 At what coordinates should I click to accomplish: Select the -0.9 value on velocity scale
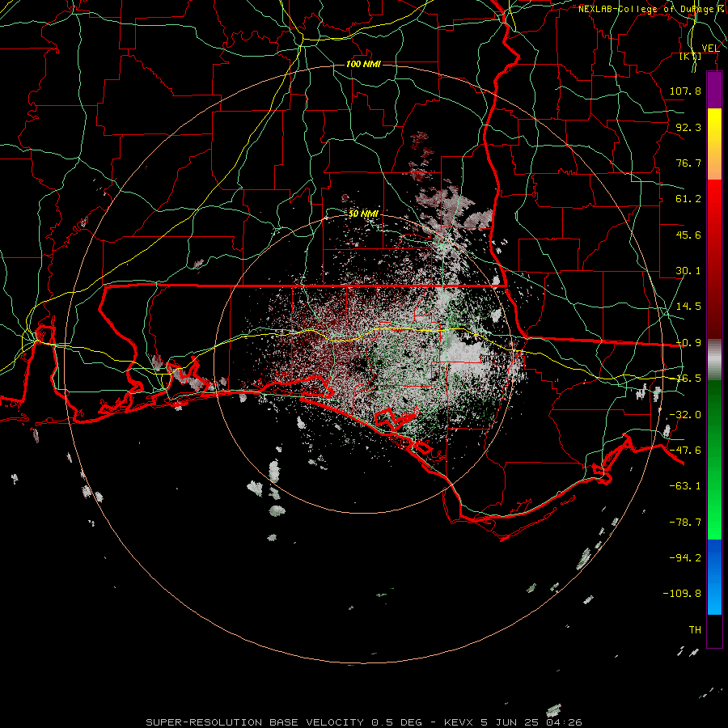pyautogui.click(x=688, y=343)
